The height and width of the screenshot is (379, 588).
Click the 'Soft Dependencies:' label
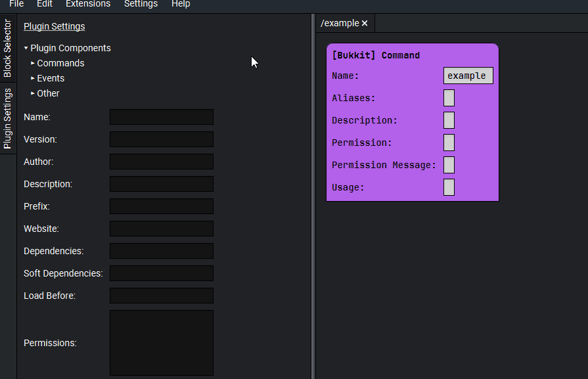63,273
